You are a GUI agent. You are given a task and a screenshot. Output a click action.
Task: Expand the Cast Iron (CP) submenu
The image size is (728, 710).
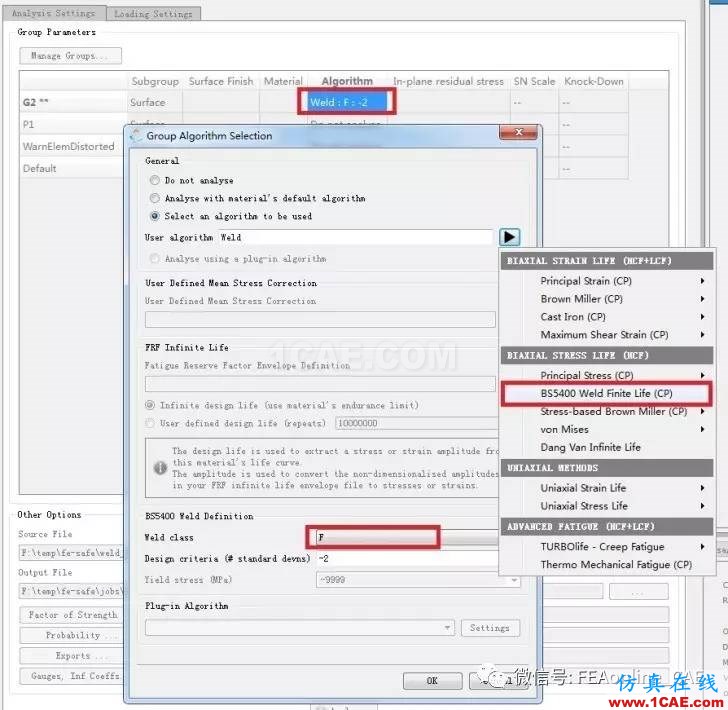pyautogui.click(x=606, y=317)
